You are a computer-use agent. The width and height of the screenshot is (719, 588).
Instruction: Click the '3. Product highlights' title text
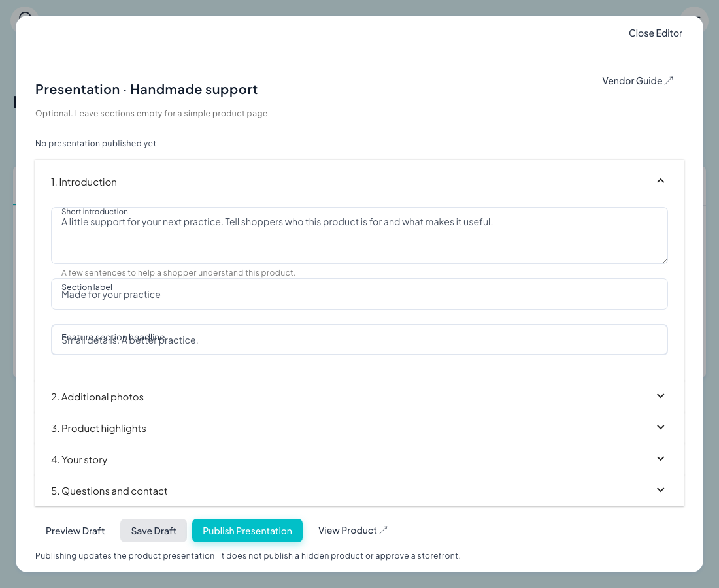pos(99,429)
